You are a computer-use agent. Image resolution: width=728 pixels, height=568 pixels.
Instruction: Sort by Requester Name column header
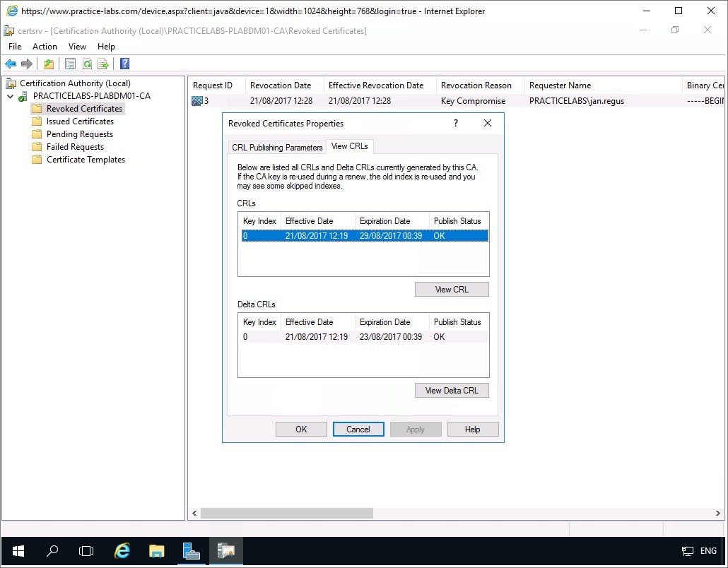603,85
